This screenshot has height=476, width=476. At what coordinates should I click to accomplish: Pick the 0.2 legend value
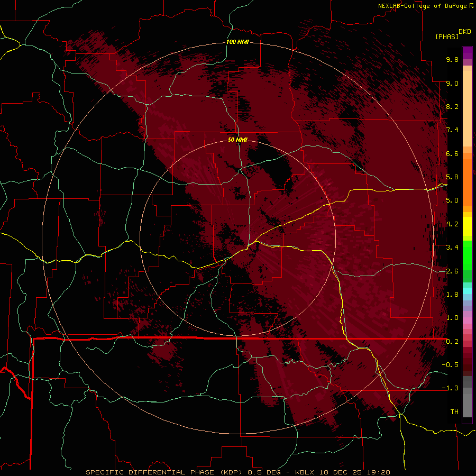452,342
